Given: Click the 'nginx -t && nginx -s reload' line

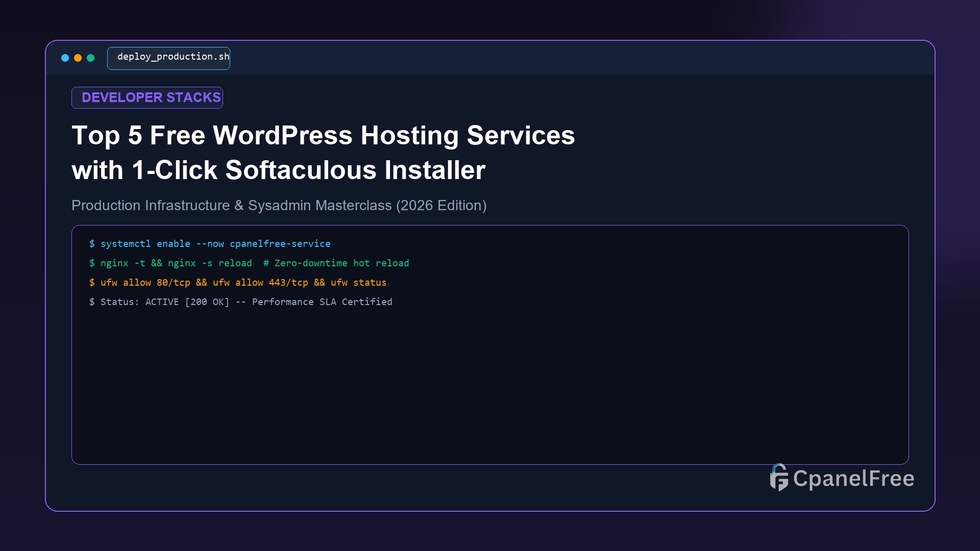Looking at the screenshot, I should (x=249, y=263).
